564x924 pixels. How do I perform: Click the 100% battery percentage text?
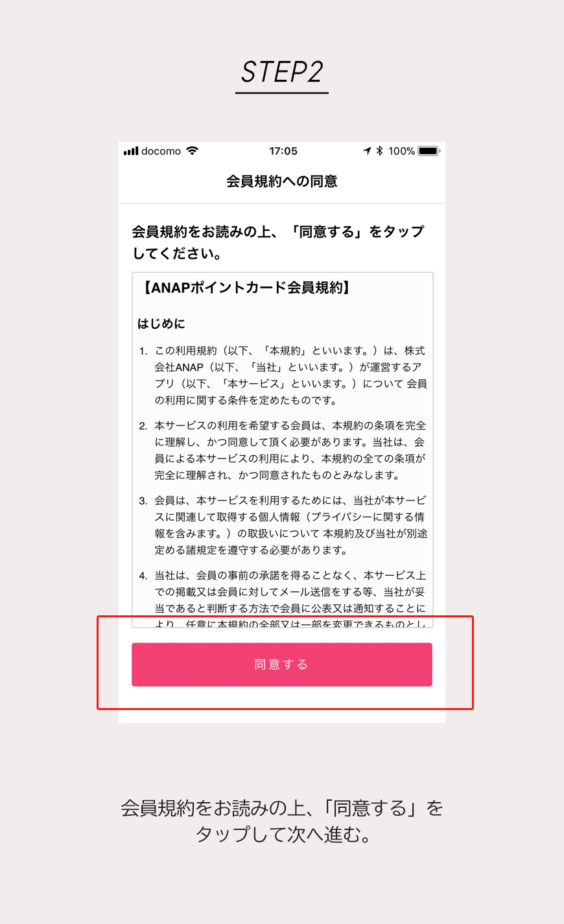(401, 151)
